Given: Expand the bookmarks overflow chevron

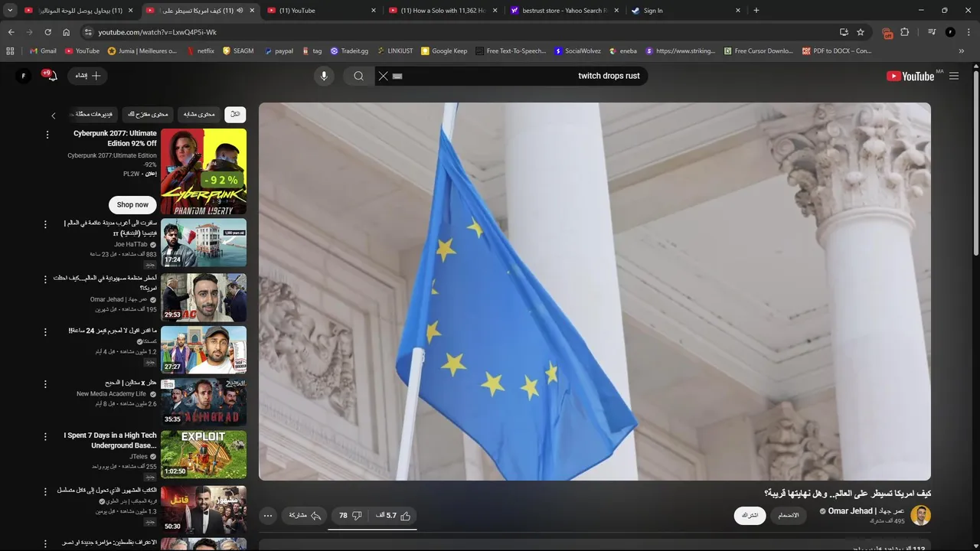Looking at the screenshot, I should [962, 51].
